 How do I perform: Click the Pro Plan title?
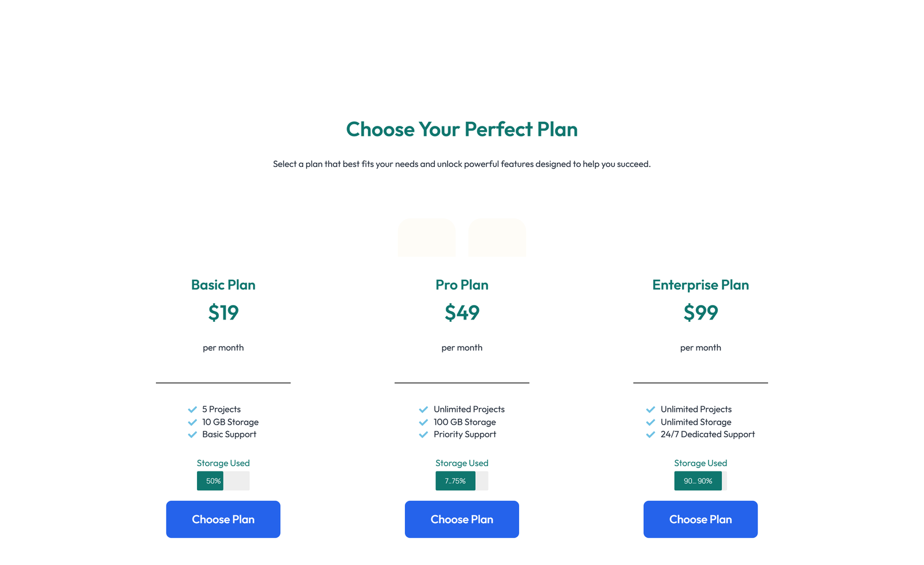click(461, 285)
